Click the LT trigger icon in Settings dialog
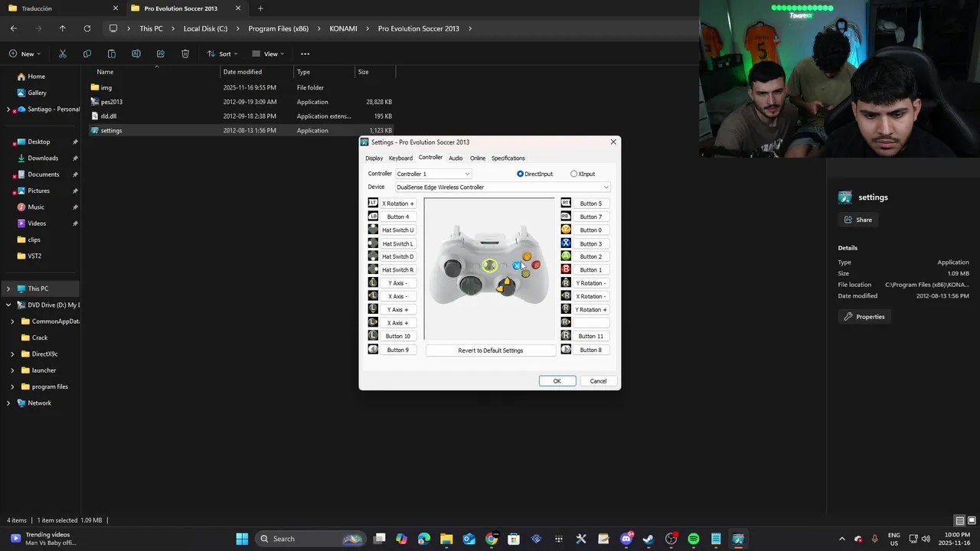 click(x=373, y=204)
